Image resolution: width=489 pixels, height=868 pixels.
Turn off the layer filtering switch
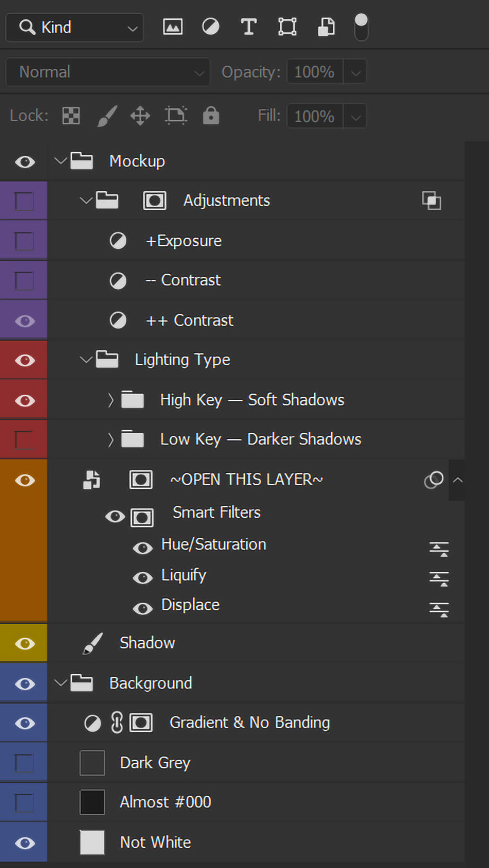[x=361, y=27]
